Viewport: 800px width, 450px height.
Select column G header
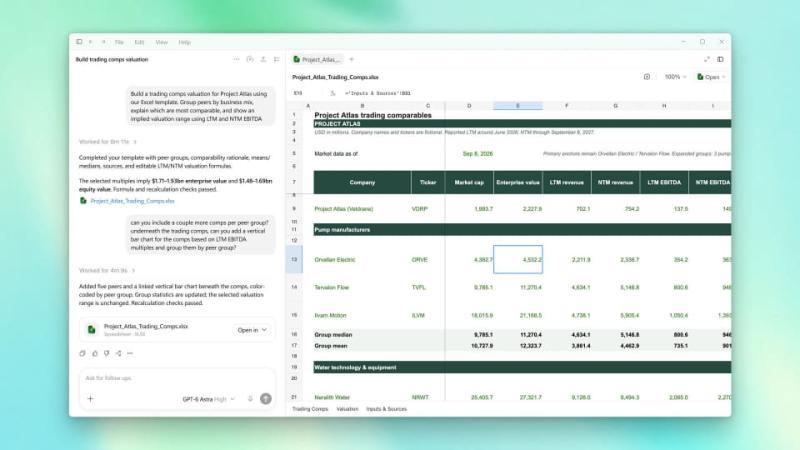point(615,106)
